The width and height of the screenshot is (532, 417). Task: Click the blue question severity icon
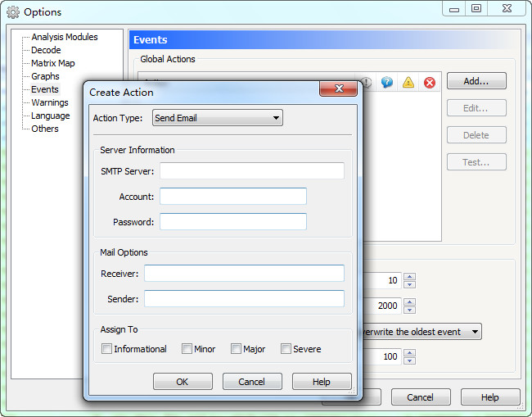[x=387, y=83]
